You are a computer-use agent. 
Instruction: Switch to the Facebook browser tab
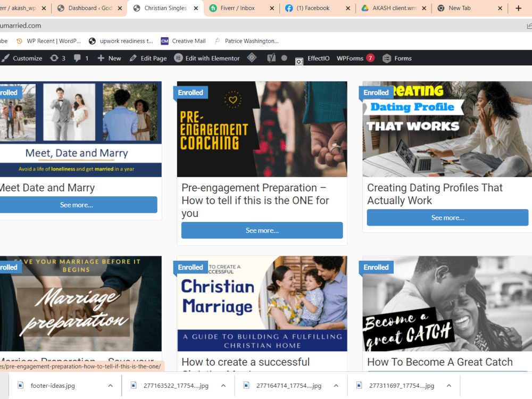pyautogui.click(x=318, y=8)
